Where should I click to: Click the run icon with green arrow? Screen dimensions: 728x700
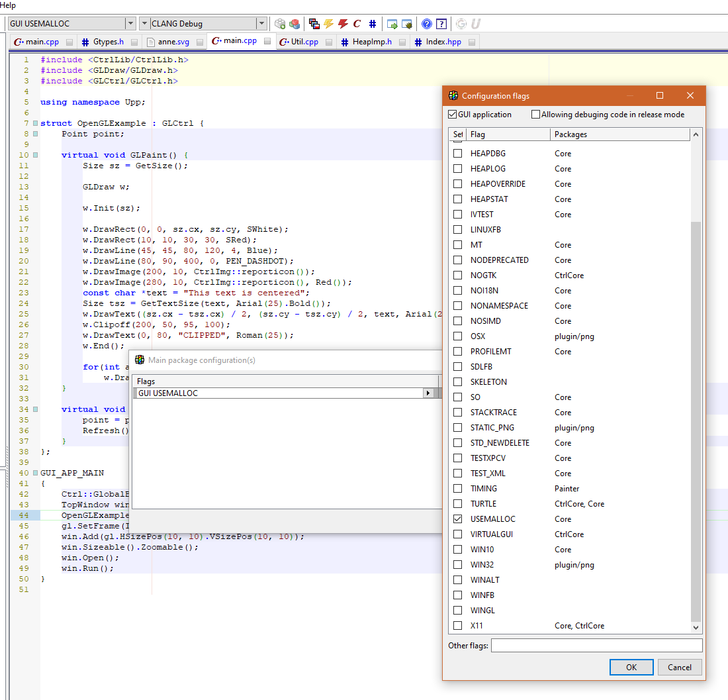click(392, 24)
